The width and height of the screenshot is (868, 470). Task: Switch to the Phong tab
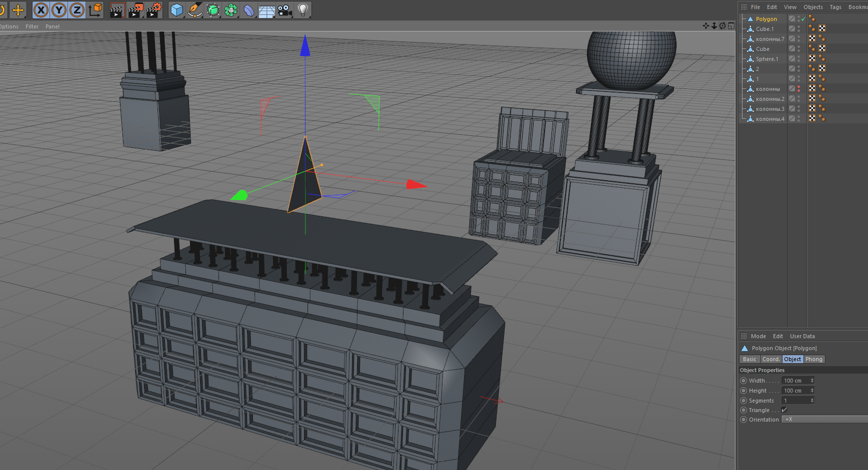814,359
